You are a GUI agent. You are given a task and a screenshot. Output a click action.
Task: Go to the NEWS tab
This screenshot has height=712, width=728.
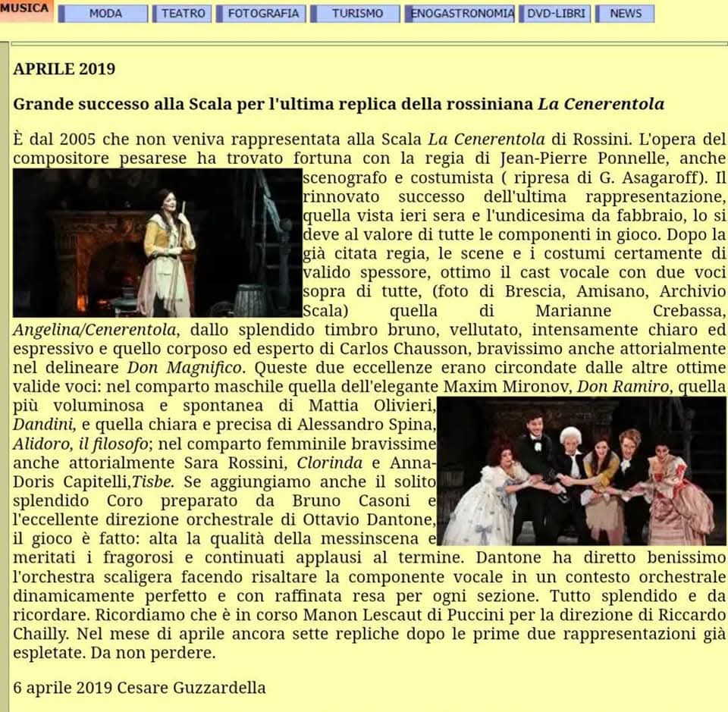point(625,14)
